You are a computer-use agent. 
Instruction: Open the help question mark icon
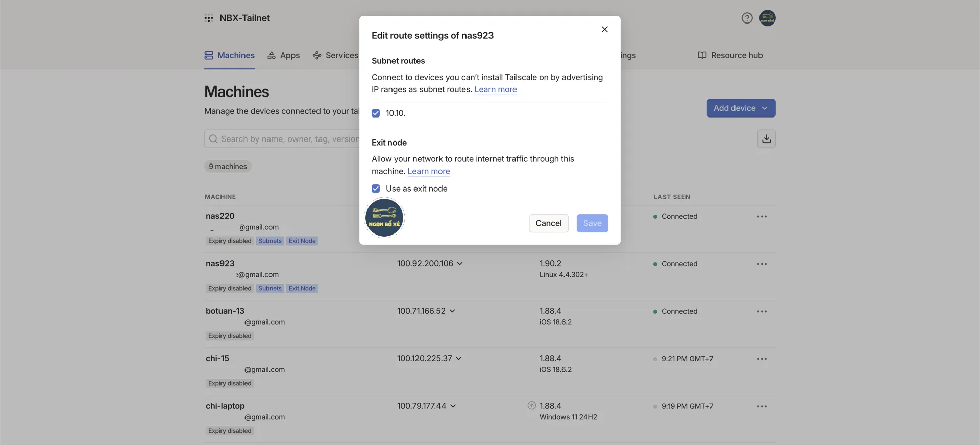point(747,18)
